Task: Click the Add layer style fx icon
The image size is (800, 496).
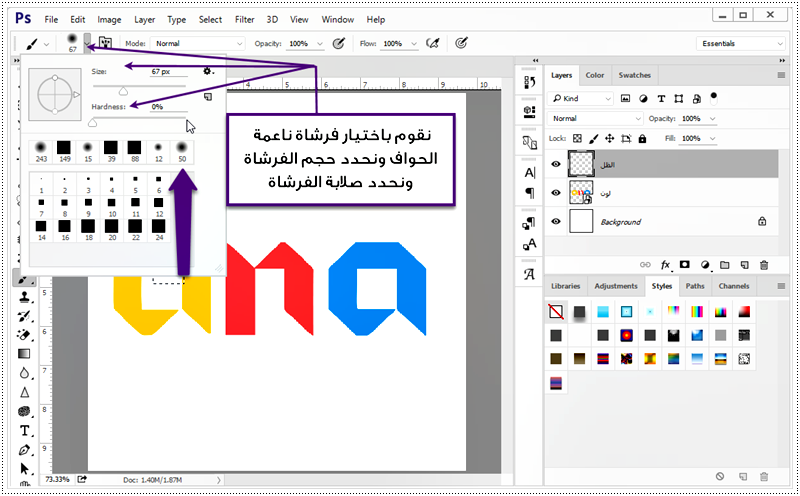Action: pos(665,265)
